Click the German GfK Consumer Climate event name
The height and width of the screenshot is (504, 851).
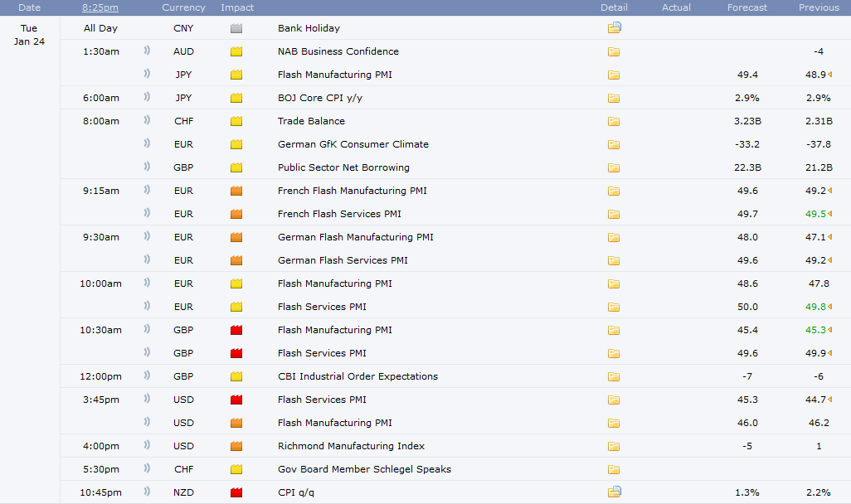click(353, 144)
